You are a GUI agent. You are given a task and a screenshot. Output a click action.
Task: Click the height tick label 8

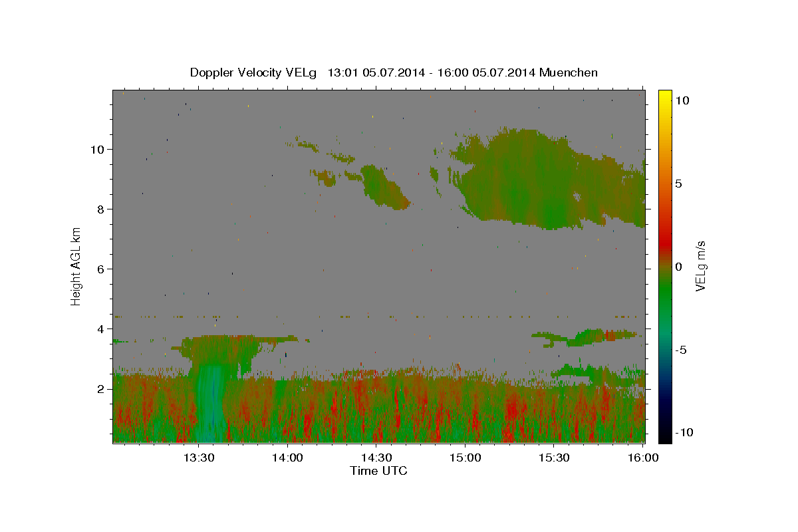[100, 209]
